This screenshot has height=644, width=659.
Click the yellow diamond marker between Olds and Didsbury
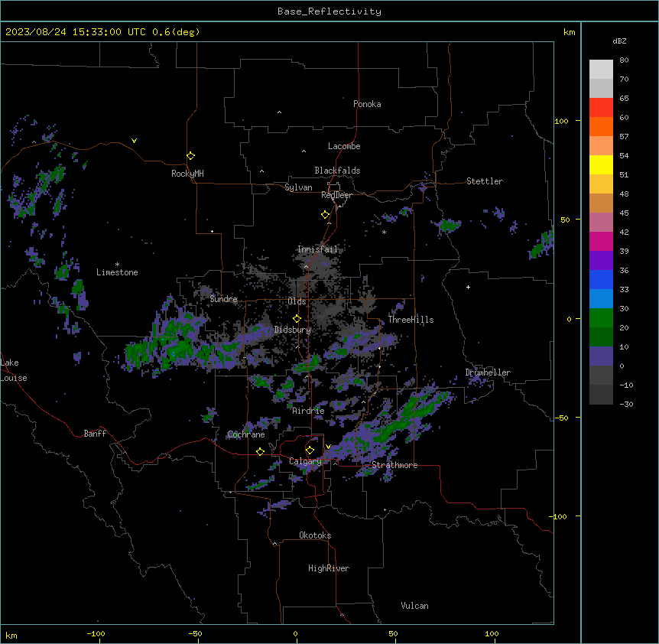coord(297,319)
